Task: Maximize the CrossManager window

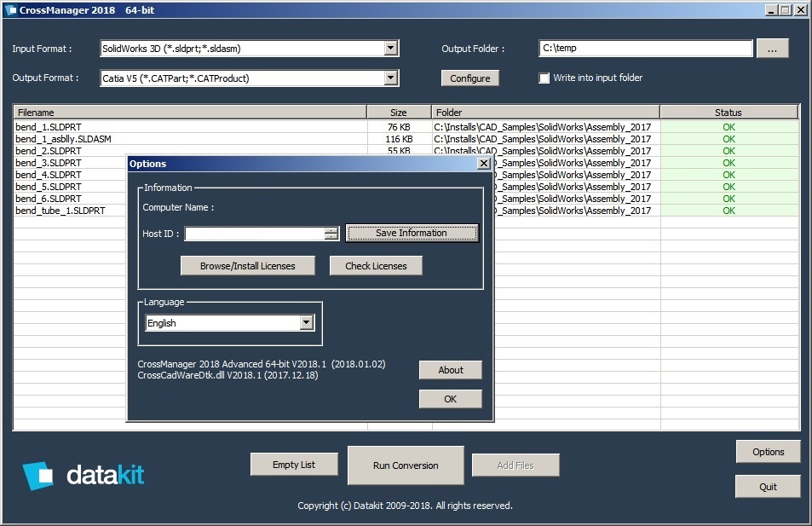Action: (785, 10)
